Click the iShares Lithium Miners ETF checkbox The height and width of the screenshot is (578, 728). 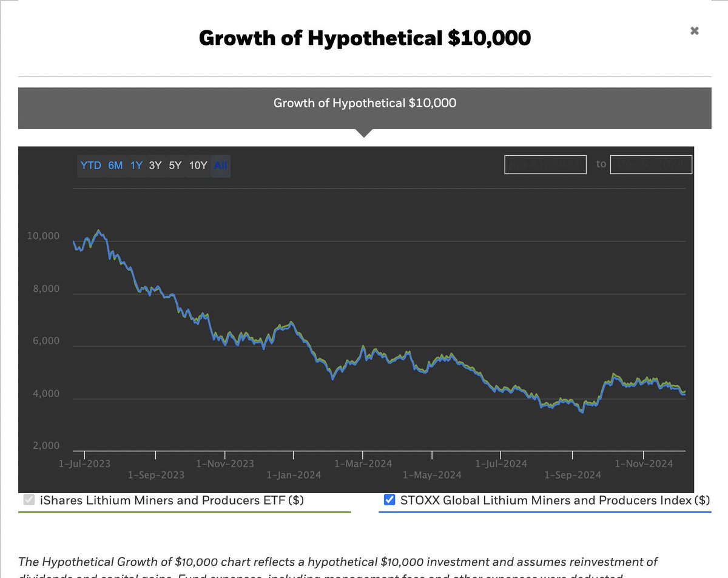29,500
